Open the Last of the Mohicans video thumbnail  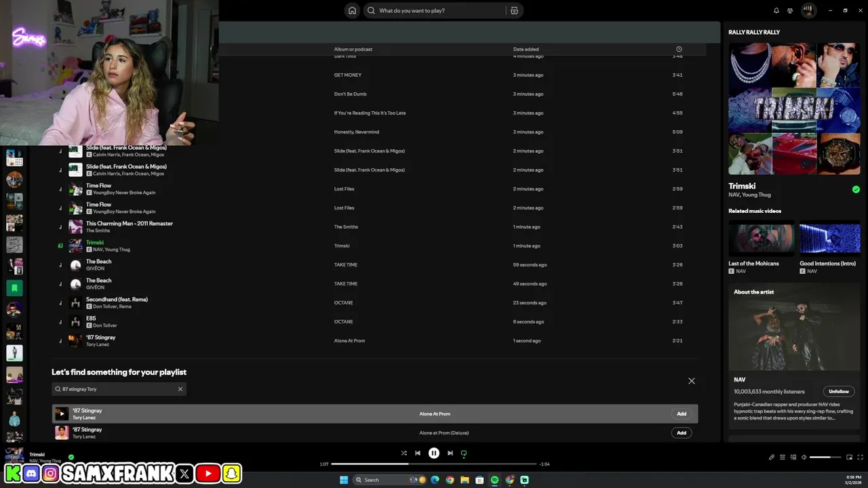coord(762,239)
